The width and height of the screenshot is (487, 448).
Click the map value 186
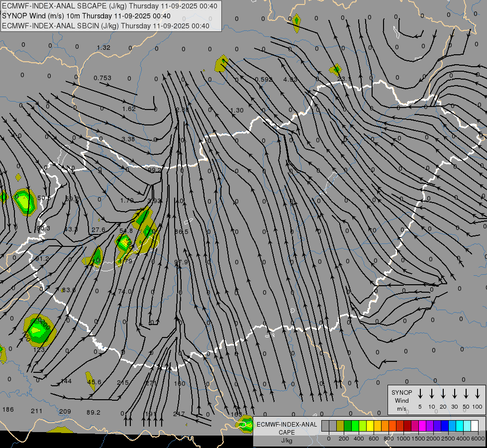pos(8,410)
